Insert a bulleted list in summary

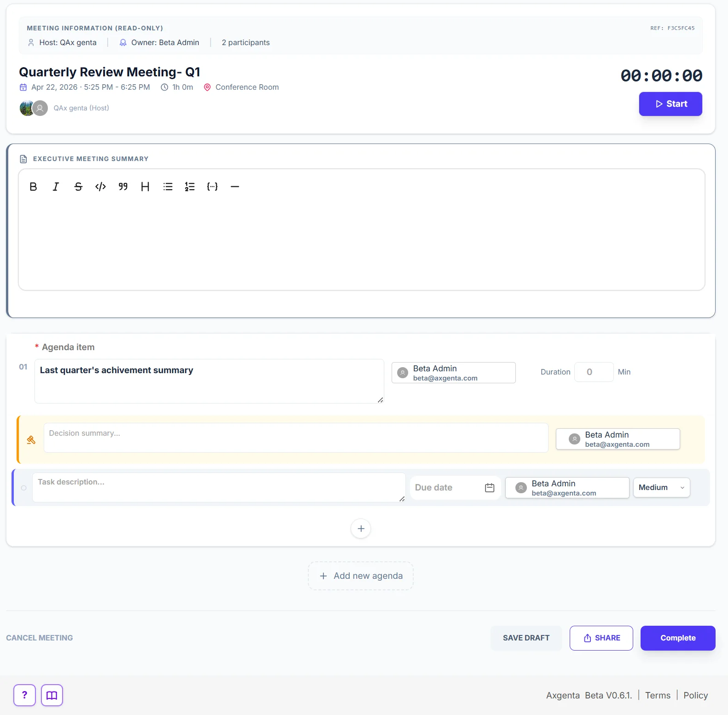(168, 186)
